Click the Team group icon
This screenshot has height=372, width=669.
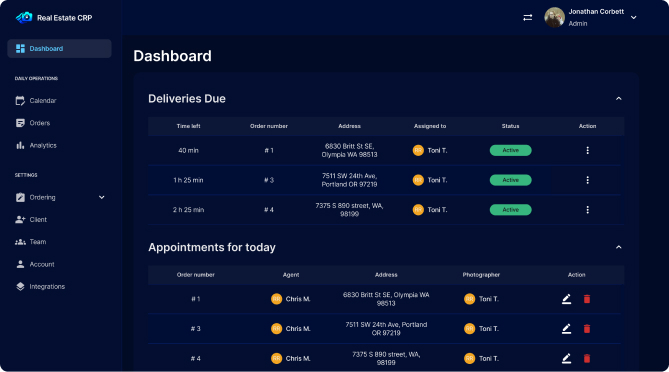[x=20, y=242]
